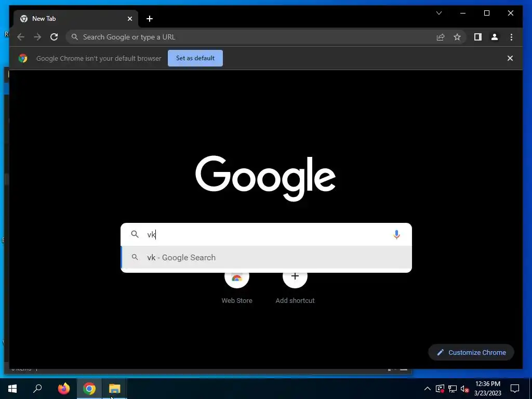
Task: Click the share this page icon
Action: (x=441, y=37)
